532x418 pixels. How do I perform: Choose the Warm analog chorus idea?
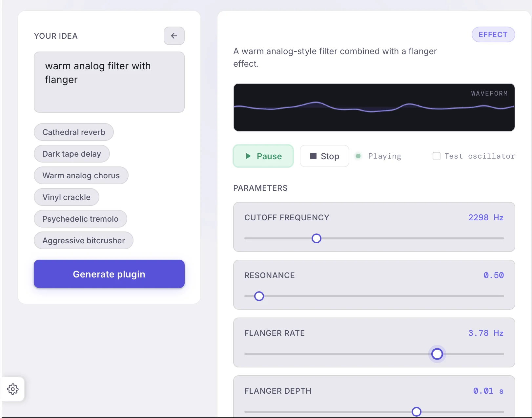(x=81, y=175)
